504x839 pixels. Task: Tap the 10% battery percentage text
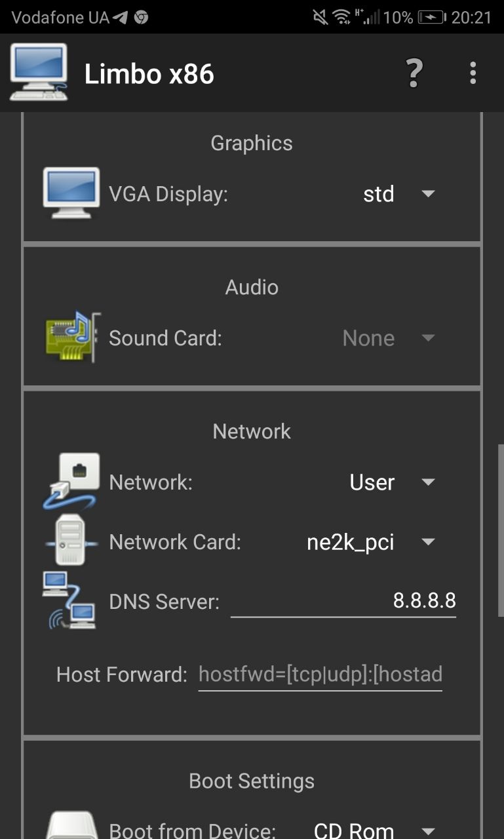[398, 17]
